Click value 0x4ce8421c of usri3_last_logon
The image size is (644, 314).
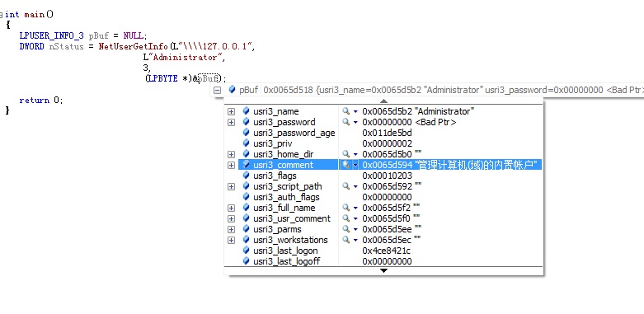pos(386,251)
